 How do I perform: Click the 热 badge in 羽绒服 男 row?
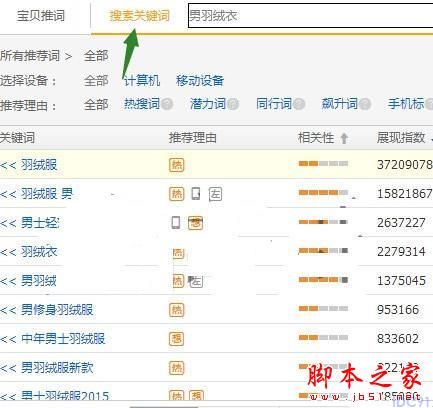coord(176,194)
